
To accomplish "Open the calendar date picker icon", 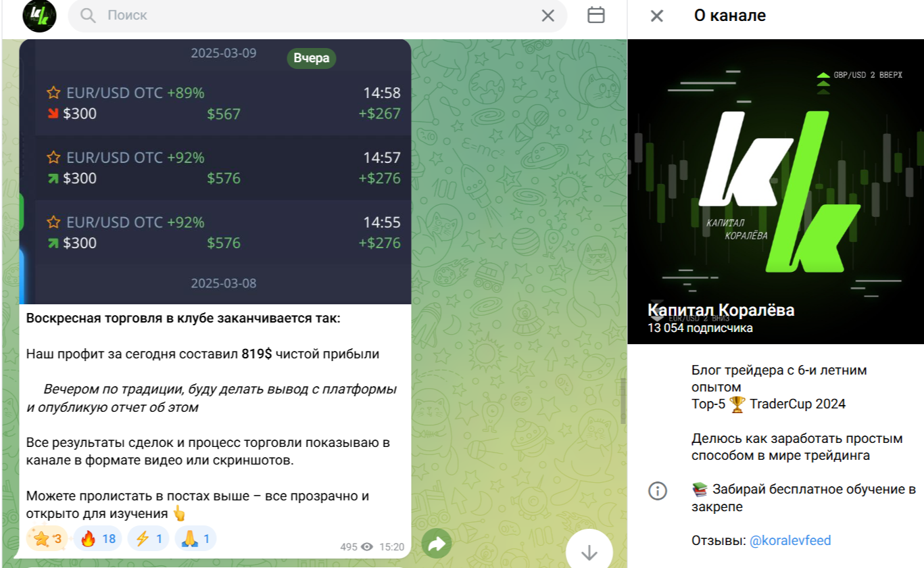I will point(596,15).
